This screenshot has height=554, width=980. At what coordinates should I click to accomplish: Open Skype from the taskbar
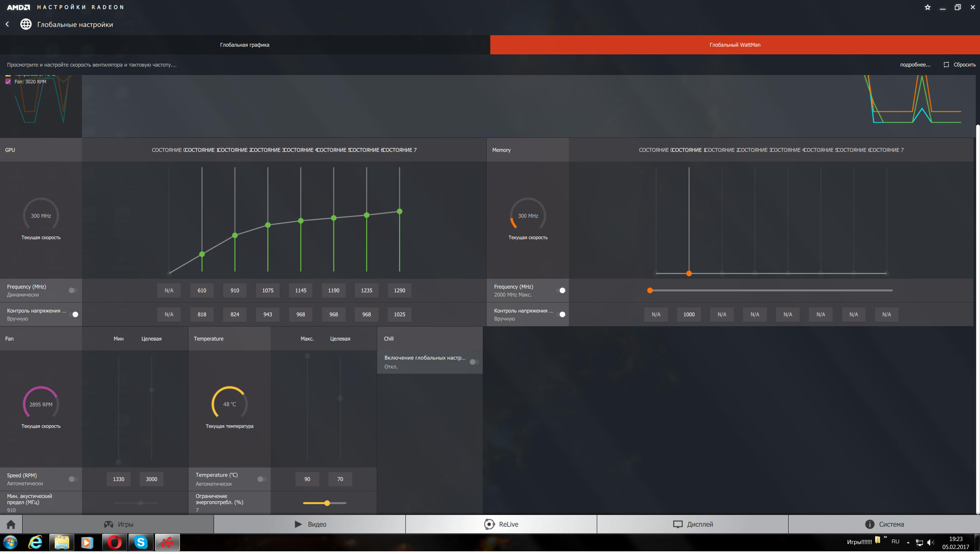(x=140, y=543)
